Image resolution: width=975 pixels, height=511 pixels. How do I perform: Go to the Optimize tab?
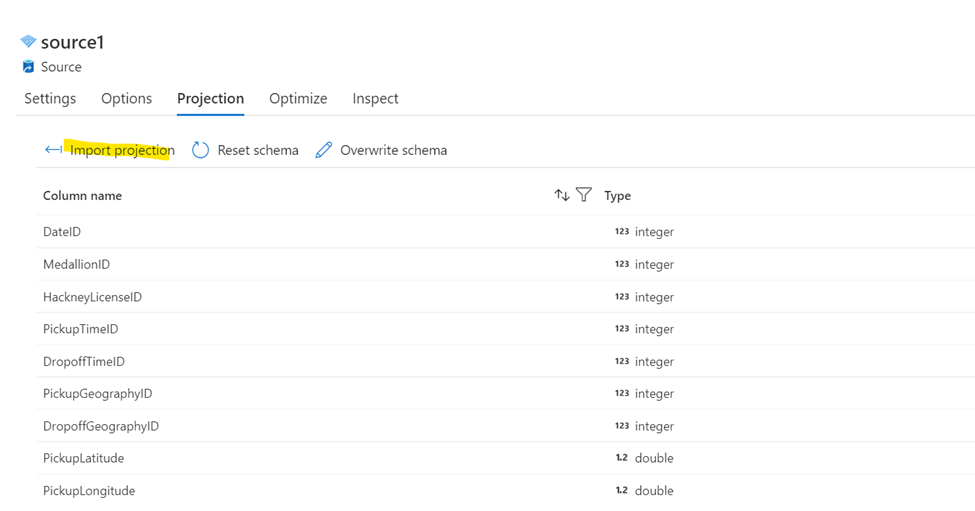click(x=298, y=98)
